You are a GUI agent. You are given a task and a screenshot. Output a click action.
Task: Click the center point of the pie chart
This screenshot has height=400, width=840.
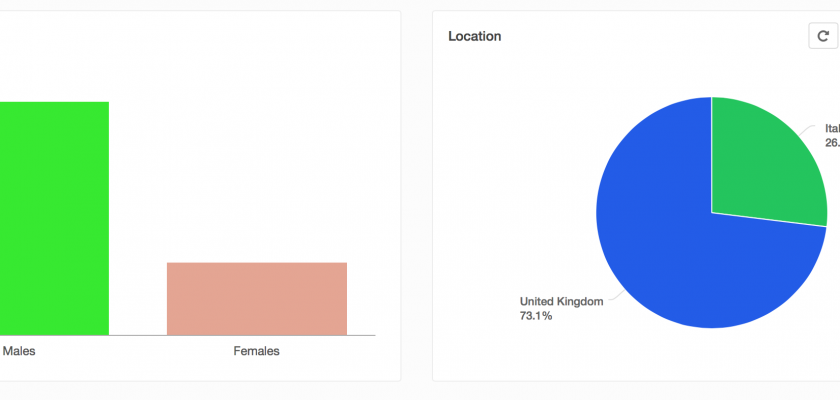pos(712,212)
